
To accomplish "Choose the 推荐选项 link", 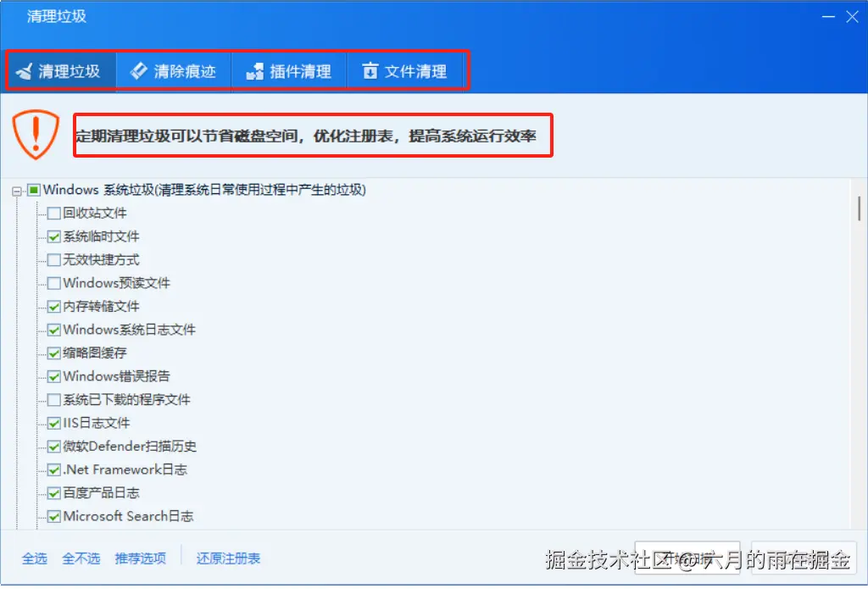I will click(x=141, y=558).
